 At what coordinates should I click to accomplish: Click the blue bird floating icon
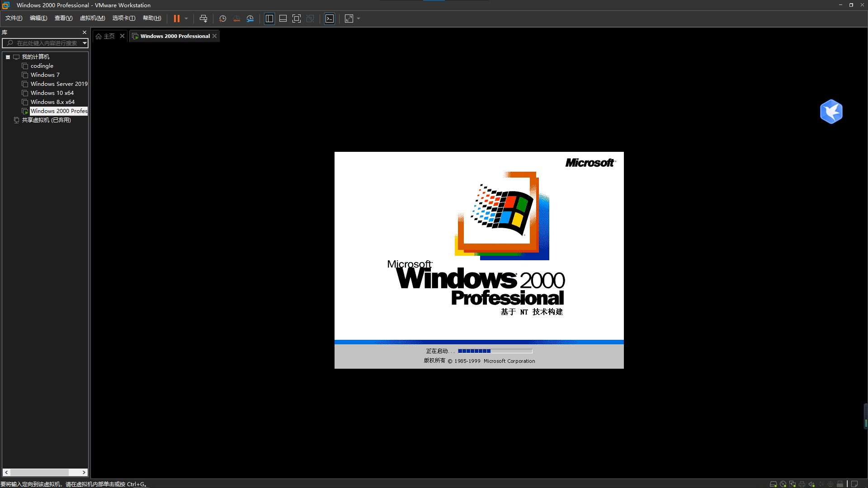pos(831,112)
